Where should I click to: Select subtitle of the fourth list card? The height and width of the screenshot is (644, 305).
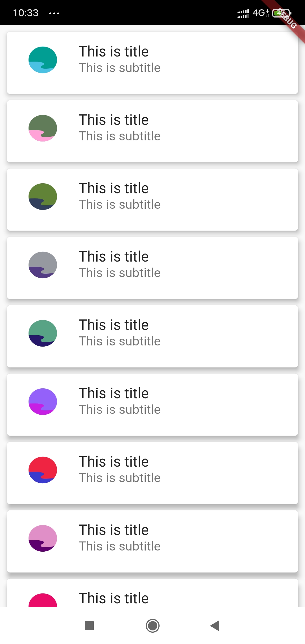[119, 273]
